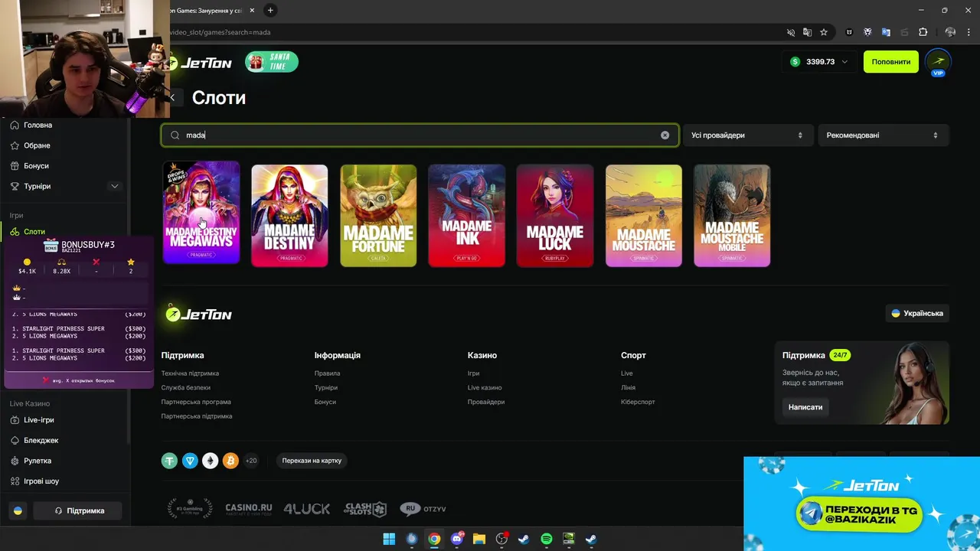Open the Рекомендовані sort dropdown

click(x=884, y=135)
